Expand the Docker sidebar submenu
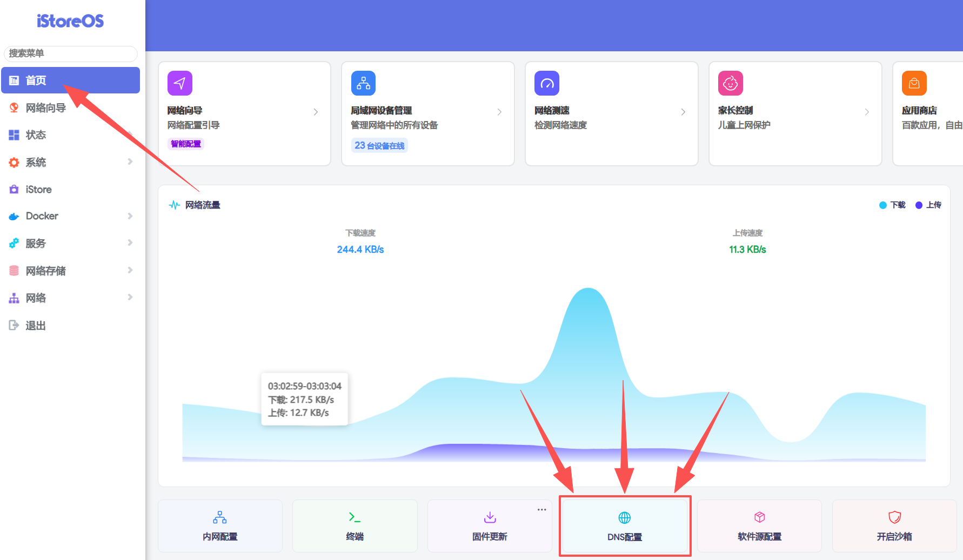Image resolution: width=963 pixels, height=560 pixels. (x=70, y=216)
